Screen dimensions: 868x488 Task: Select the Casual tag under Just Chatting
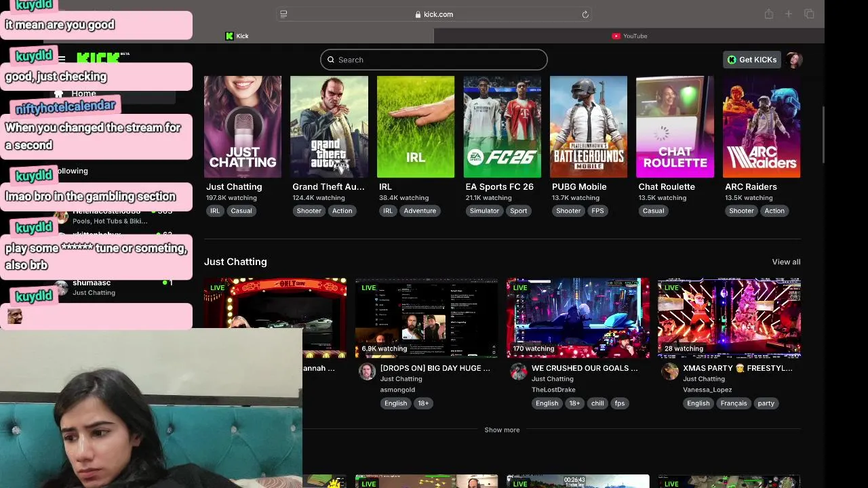click(241, 211)
